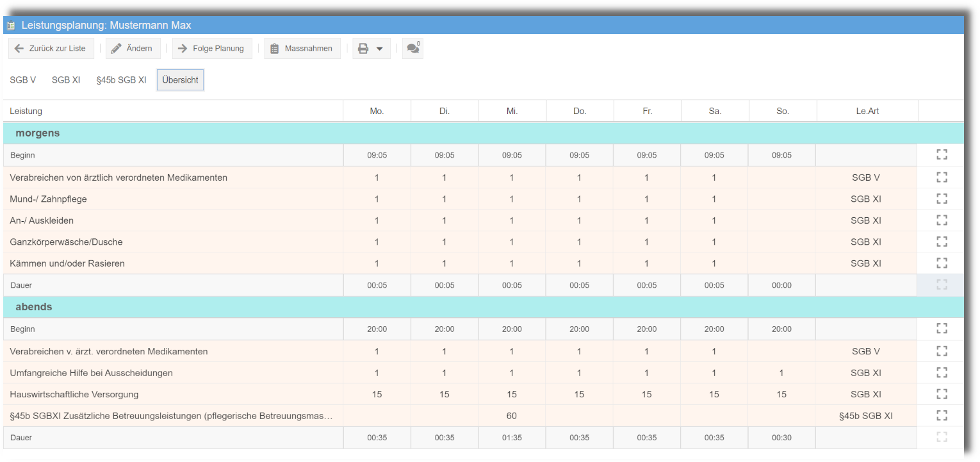Expand the An-/Auskleiden row details
This screenshot has height=462, width=980.
941,220
